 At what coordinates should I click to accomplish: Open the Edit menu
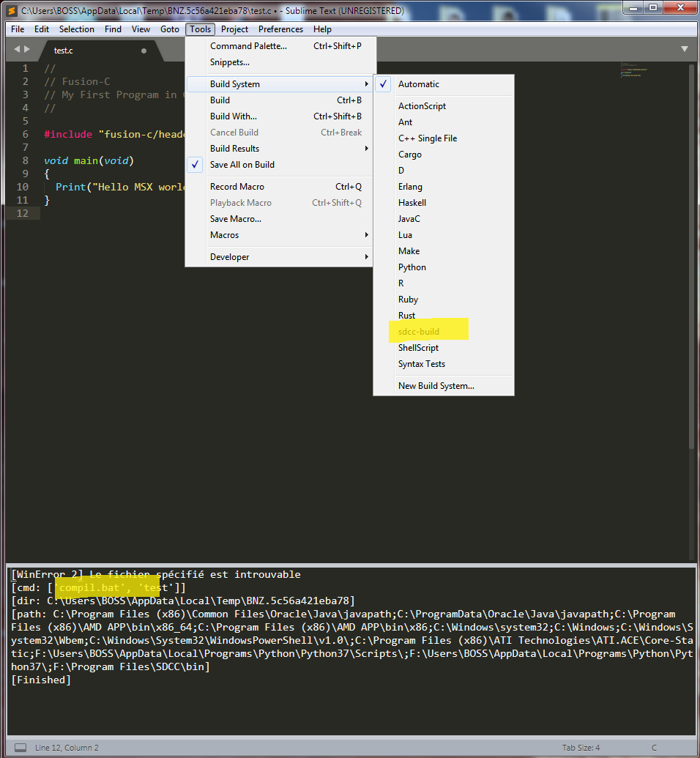(42, 29)
